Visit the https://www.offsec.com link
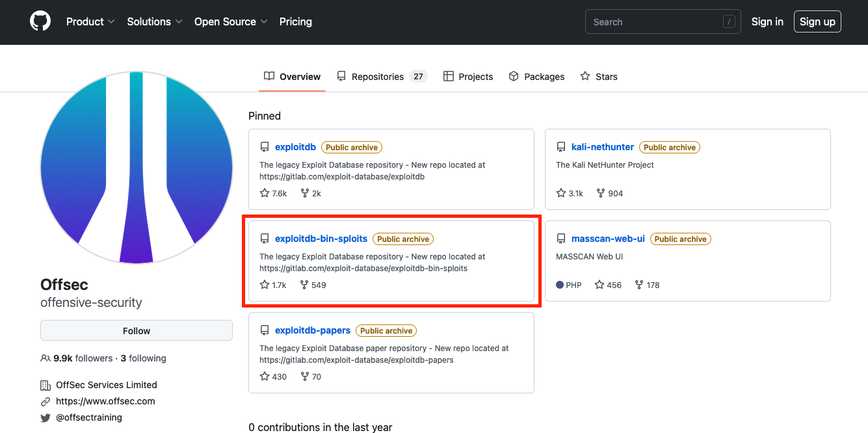Image resolution: width=868 pixels, height=433 pixels. pos(105,401)
